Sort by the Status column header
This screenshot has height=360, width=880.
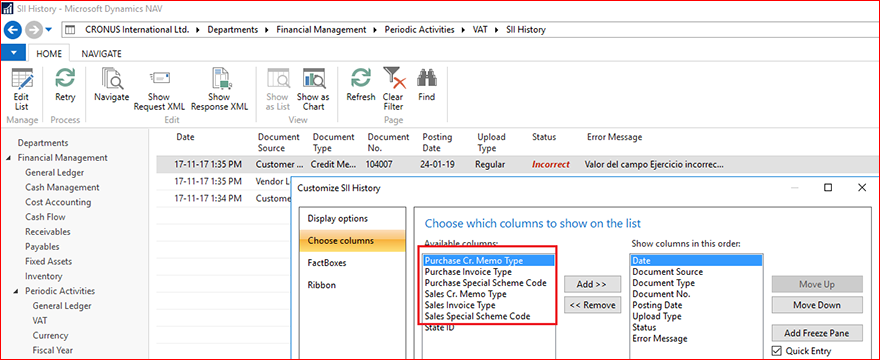544,137
